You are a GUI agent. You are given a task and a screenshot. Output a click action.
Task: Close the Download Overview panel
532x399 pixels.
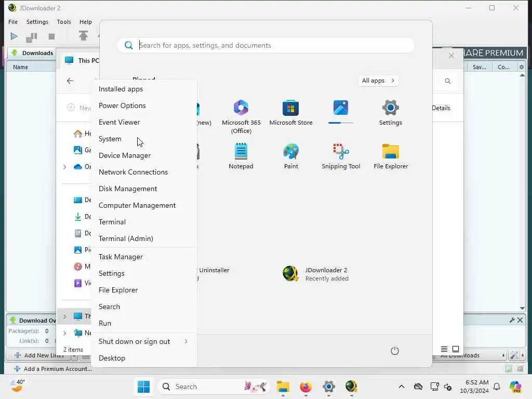coord(520,320)
